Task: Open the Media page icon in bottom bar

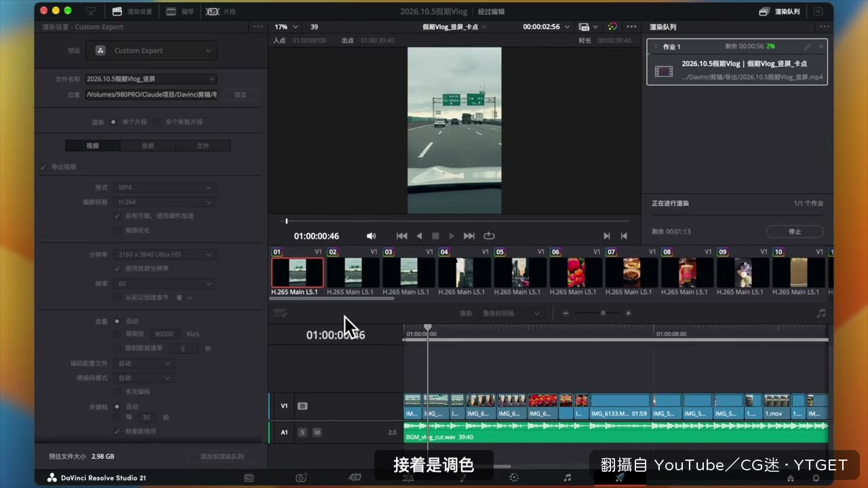Action: pyautogui.click(x=249, y=478)
